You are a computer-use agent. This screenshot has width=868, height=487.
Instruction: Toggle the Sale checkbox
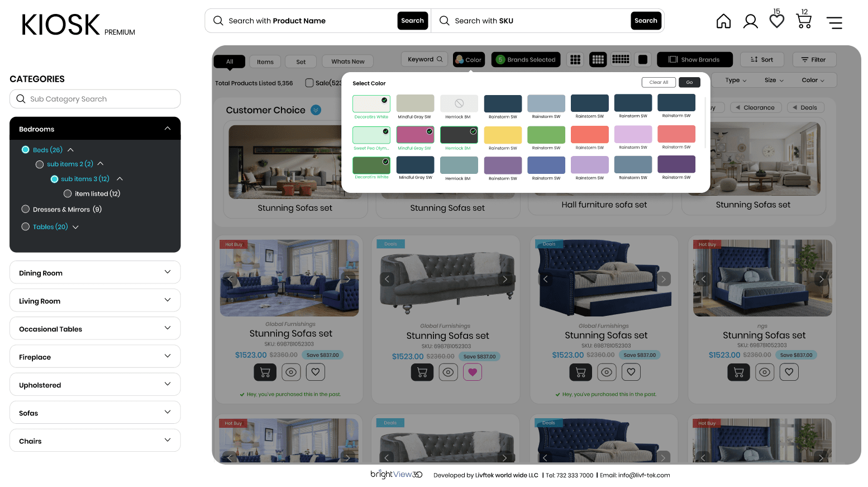click(309, 83)
